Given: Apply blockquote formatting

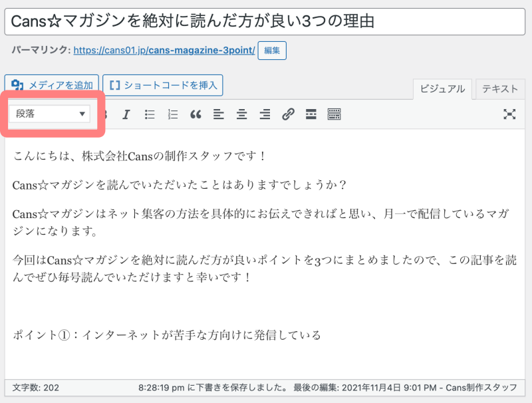Looking at the screenshot, I should coord(196,114).
